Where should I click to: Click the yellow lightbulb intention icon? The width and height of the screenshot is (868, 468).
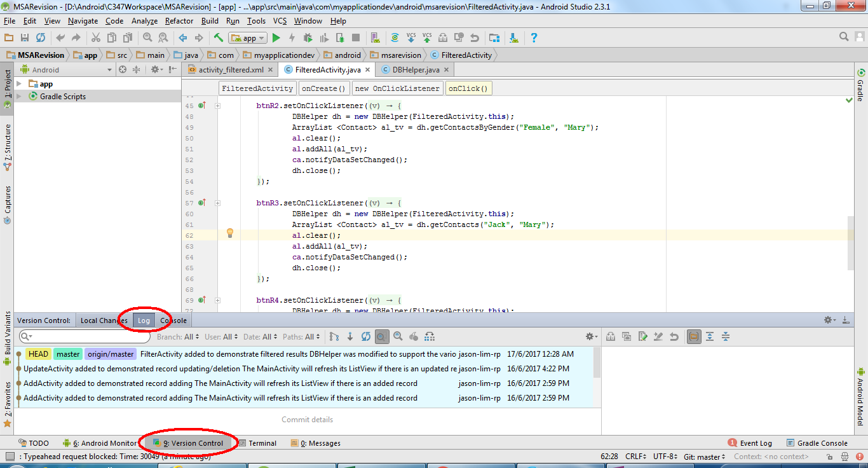230,233
